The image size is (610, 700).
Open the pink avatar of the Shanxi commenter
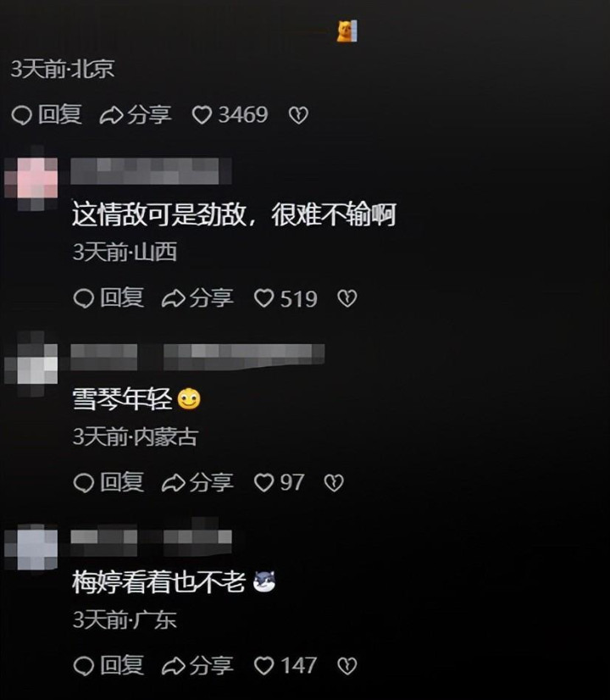tap(31, 177)
